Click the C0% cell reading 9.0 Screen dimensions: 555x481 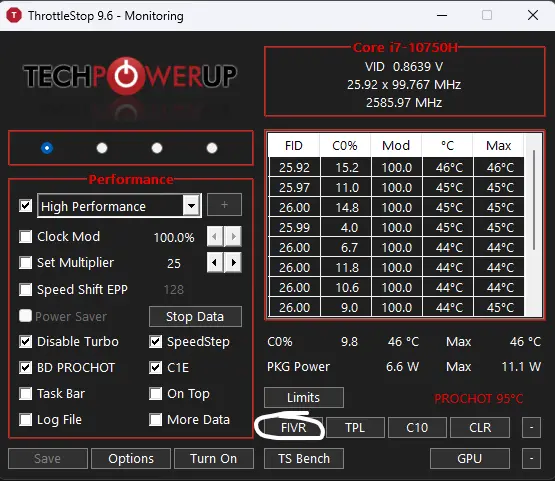345,307
